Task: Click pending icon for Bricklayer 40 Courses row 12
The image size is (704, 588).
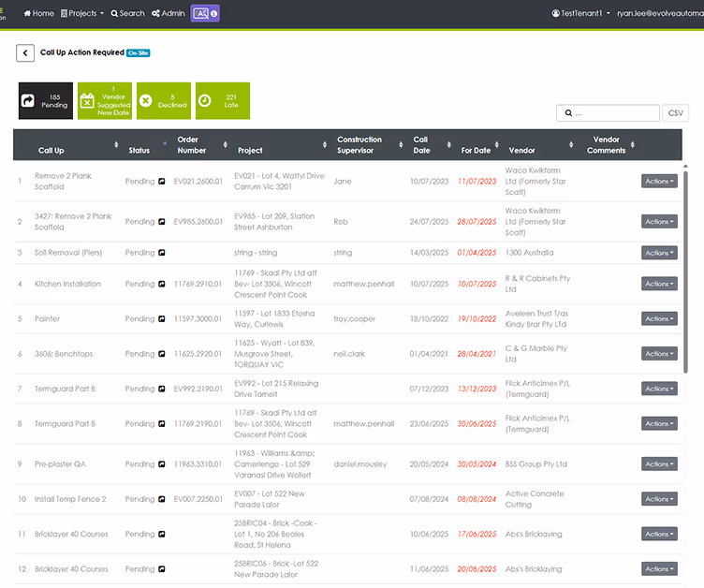Action: (x=162, y=569)
